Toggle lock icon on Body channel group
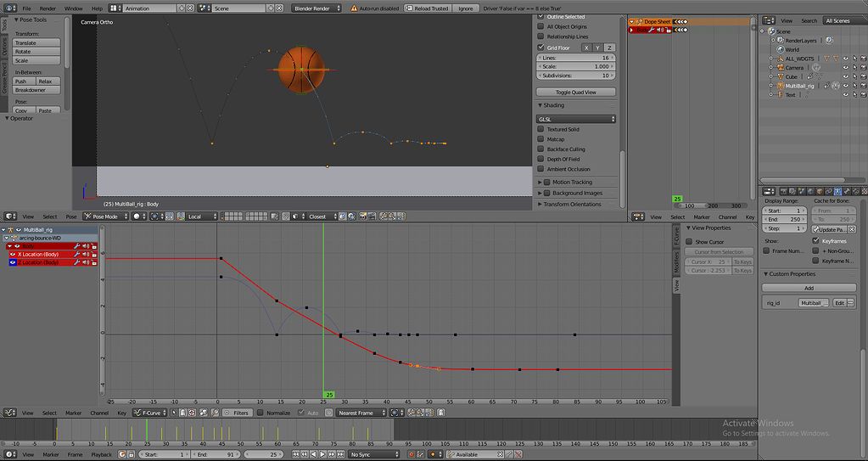The width and height of the screenshot is (868, 461). [x=94, y=246]
